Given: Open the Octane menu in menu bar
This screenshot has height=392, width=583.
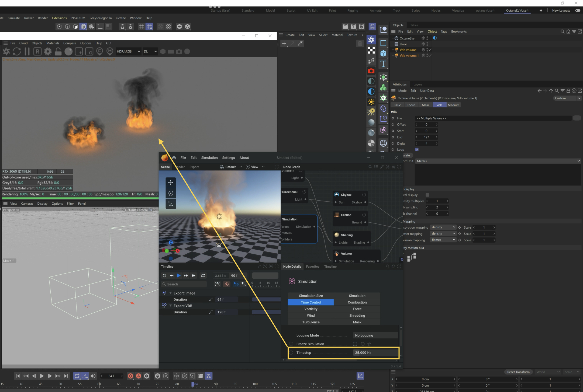Looking at the screenshot, I should click(120, 18).
